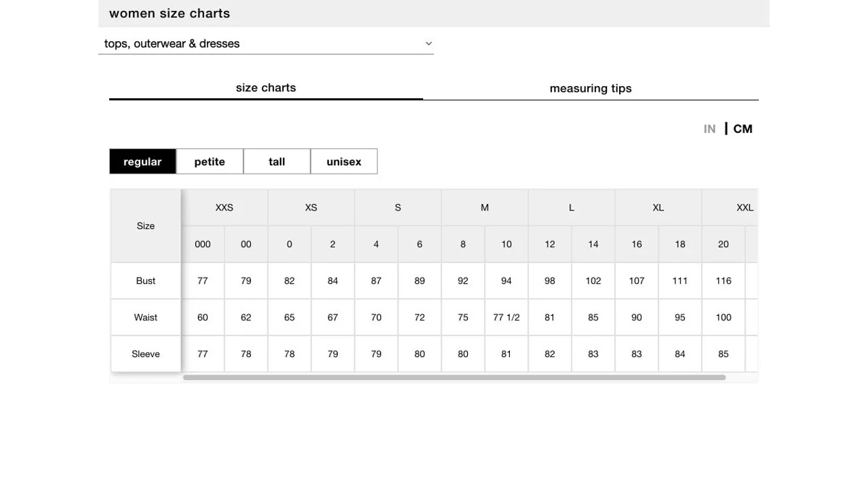
Task: Show the tall size chart
Action: (x=277, y=161)
